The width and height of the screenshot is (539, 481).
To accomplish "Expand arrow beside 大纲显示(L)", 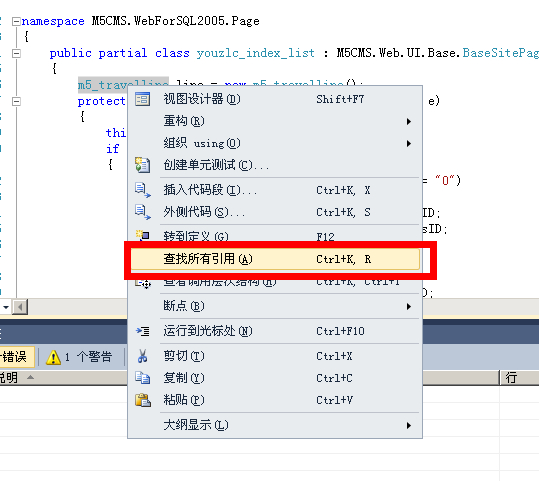I will click(409, 426).
